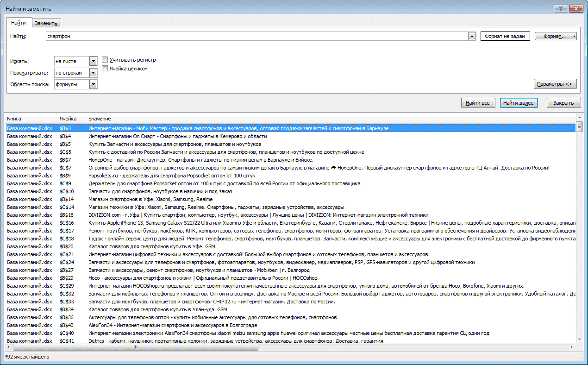588x365 pixels.
Task: Open help with the question mark button
Action: 560,8
